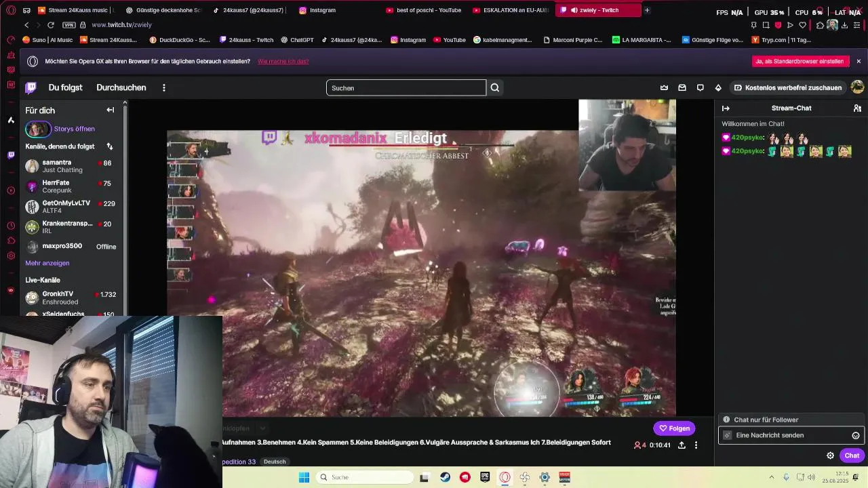Open maxpro3500 offline channel
This screenshot has height=488, width=868.
pyautogui.click(x=71, y=247)
